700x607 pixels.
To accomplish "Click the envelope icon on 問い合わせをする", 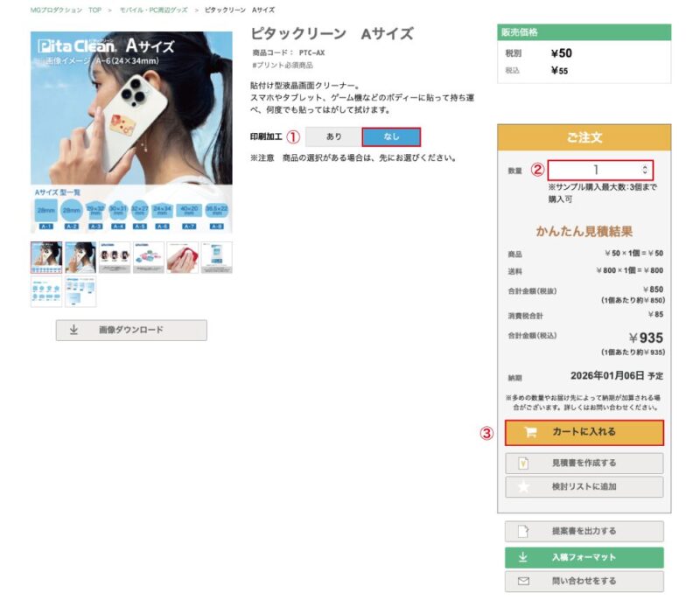I will [x=523, y=581].
